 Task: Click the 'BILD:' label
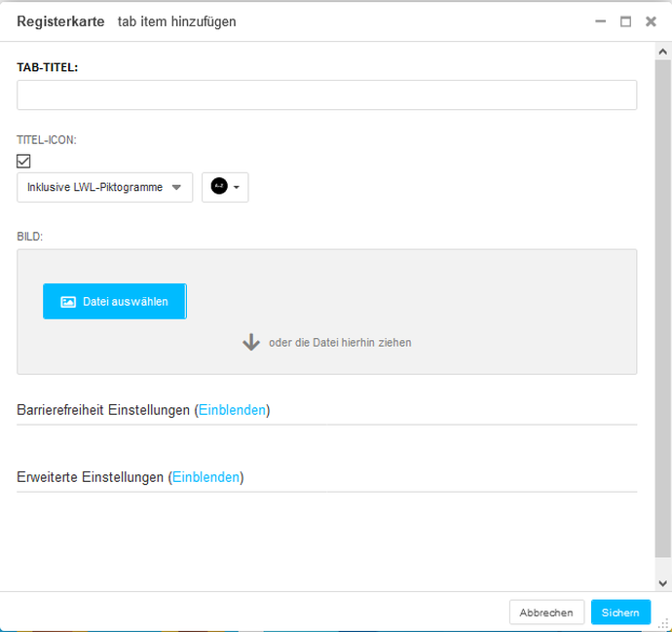pos(29,237)
